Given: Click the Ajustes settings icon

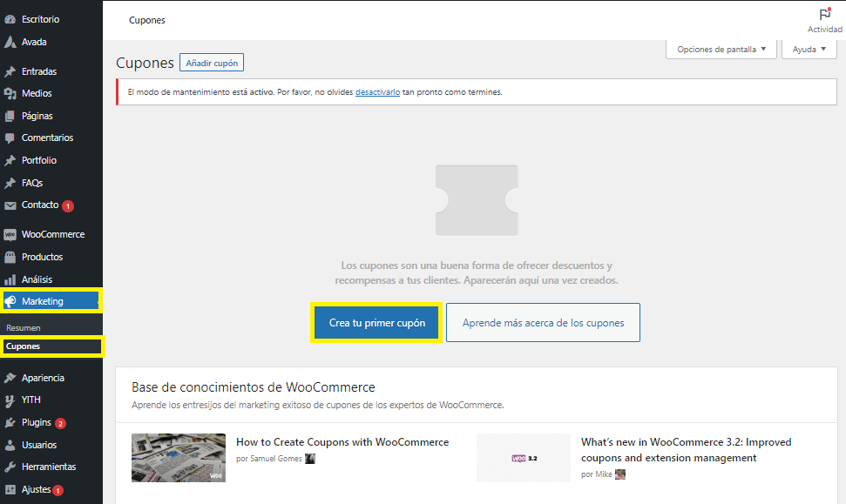Looking at the screenshot, I should pos(10,490).
